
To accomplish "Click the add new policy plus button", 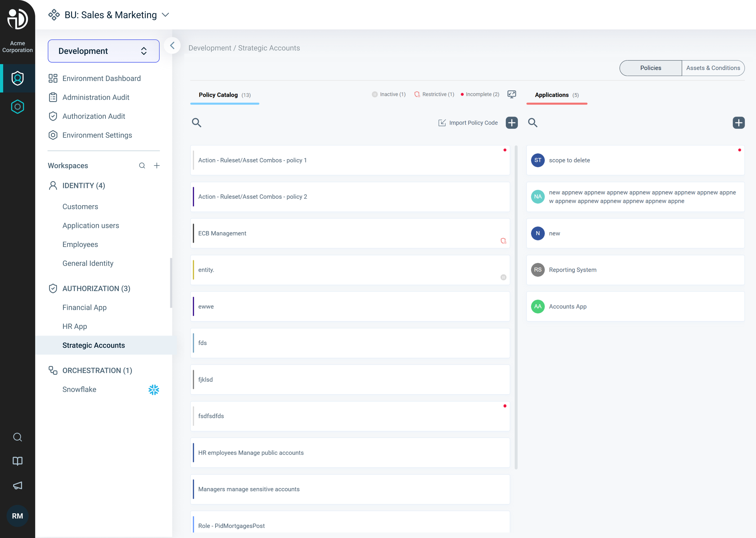I will point(511,123).
